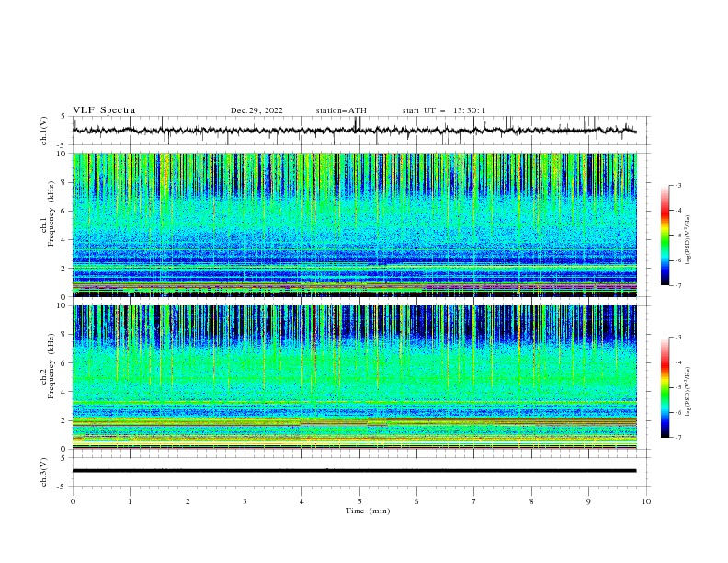Click the "7" tick on the time axis
Viewport: 728px width, 563px height.
coord(474,501)
